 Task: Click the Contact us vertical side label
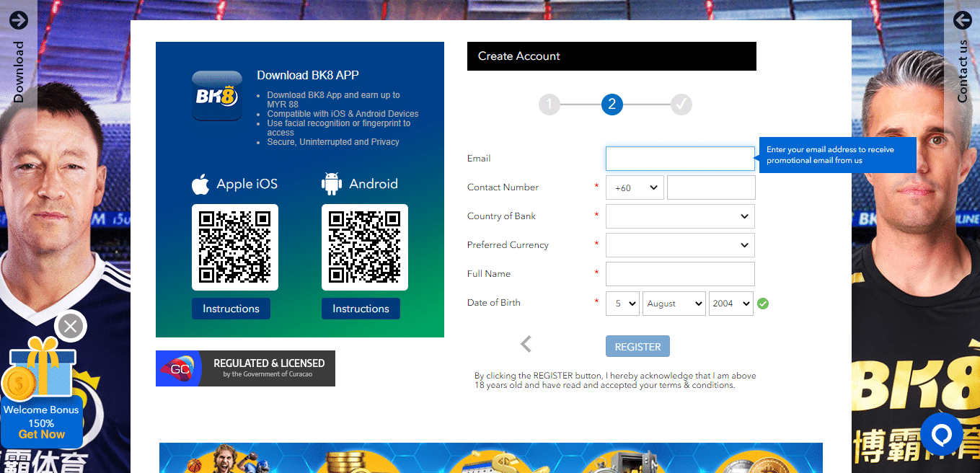pyautogui.click(x=962, y=71)
